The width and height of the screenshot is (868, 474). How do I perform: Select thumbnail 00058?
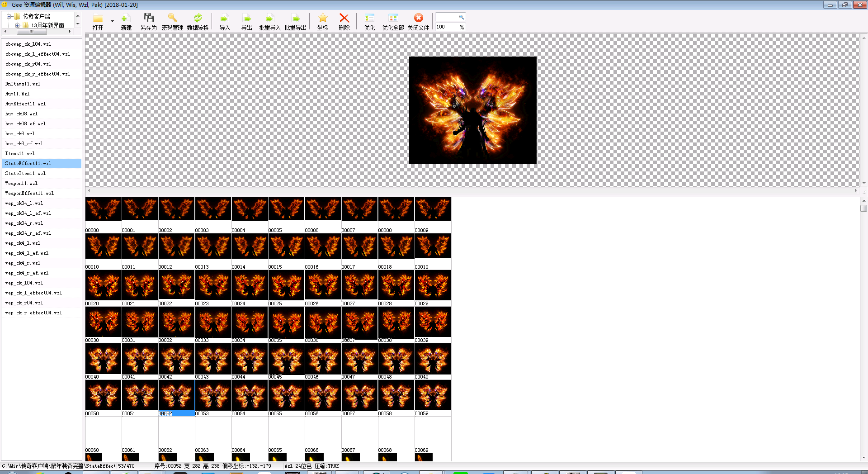[396, 398]
